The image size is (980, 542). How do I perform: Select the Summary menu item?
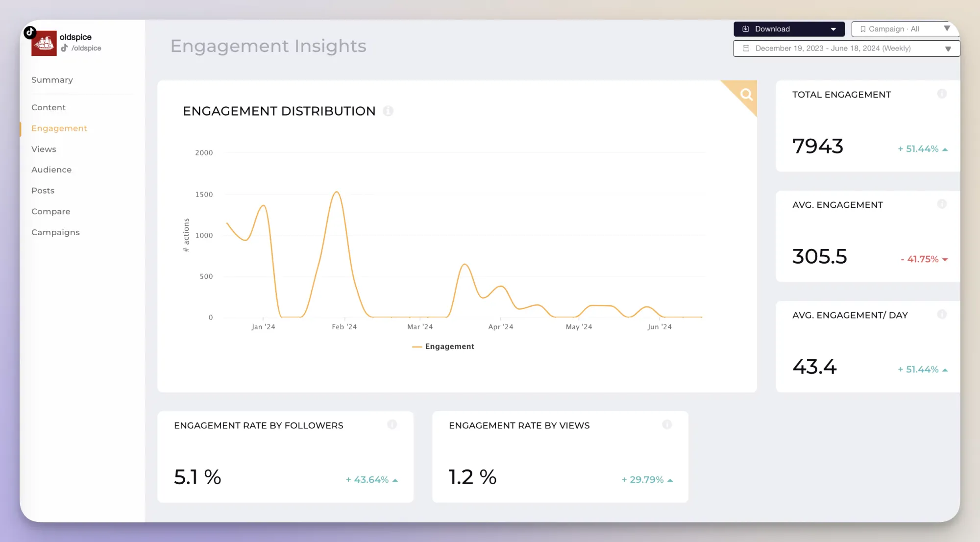tap(51, 79)
